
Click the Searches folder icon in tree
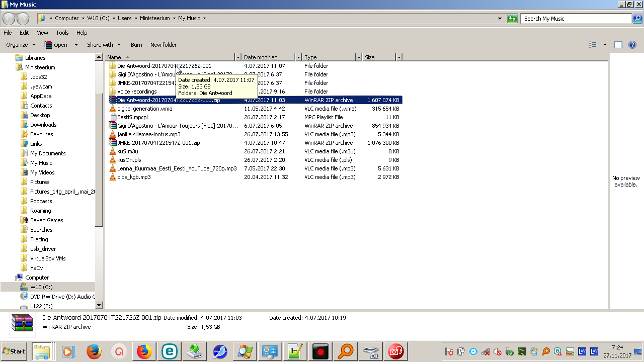(x=24, y=230)
